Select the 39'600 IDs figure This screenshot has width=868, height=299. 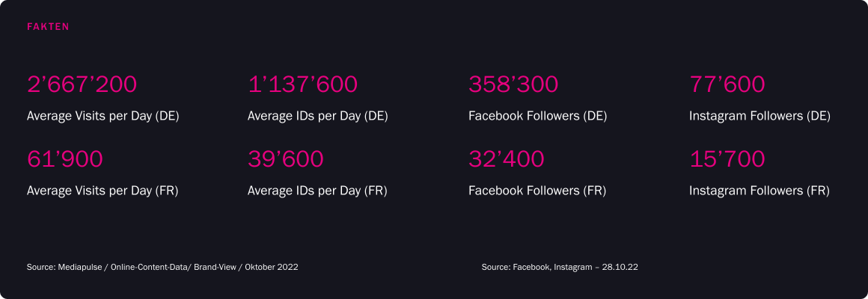(x=286, y=159)
